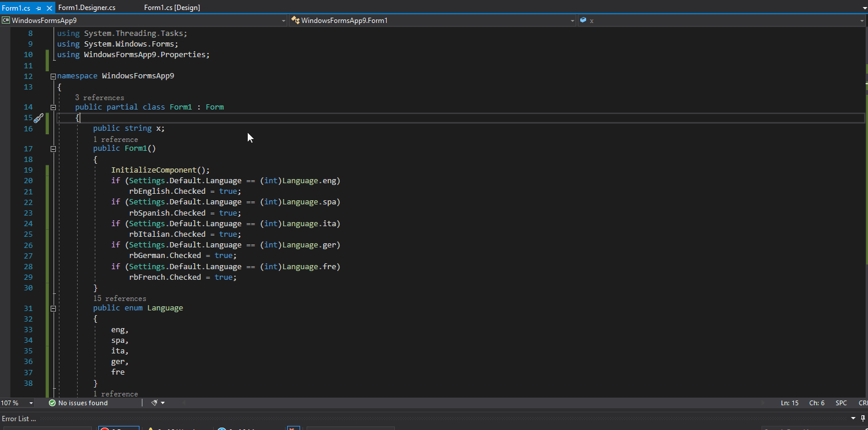This screenshot has width=868, height=430.
Task: Run code cleanup broom icon
Action: pos(154,403)
